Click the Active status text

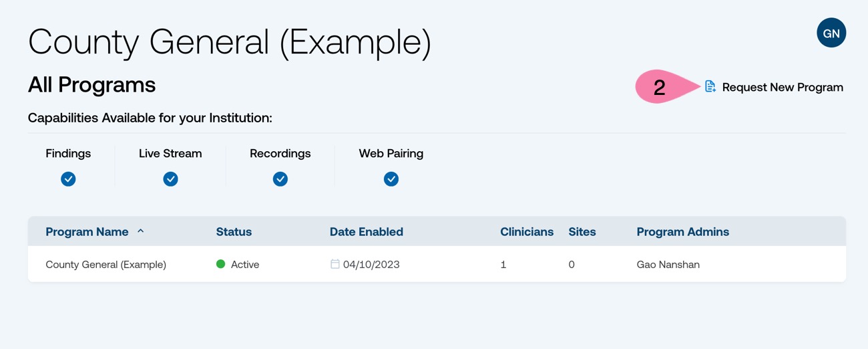[x=245, y=265]
